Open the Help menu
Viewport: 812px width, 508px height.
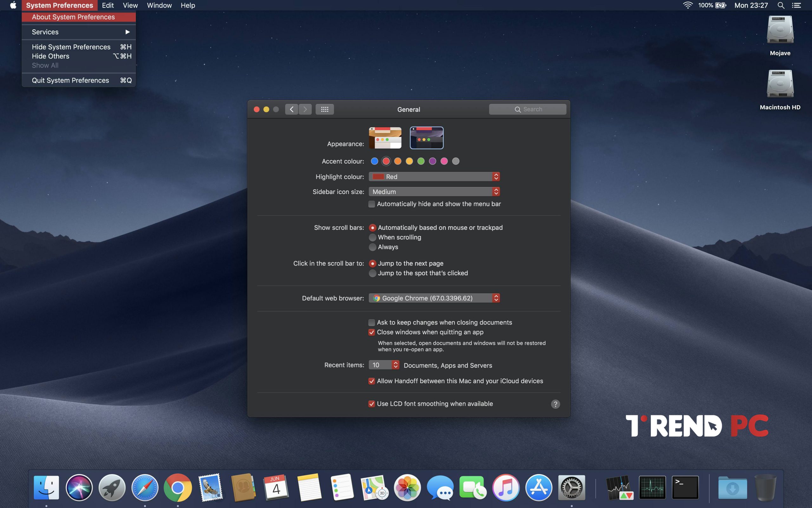click(x=188, y=5)
